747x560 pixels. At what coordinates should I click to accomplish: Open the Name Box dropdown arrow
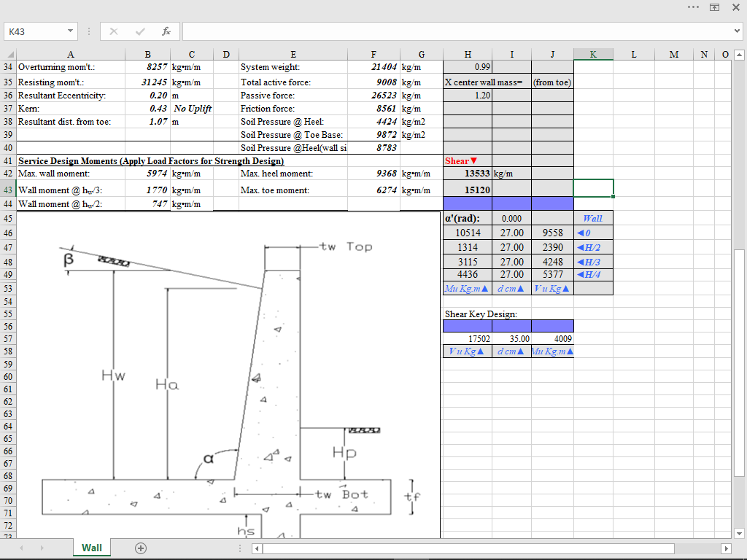click(70, 31)
